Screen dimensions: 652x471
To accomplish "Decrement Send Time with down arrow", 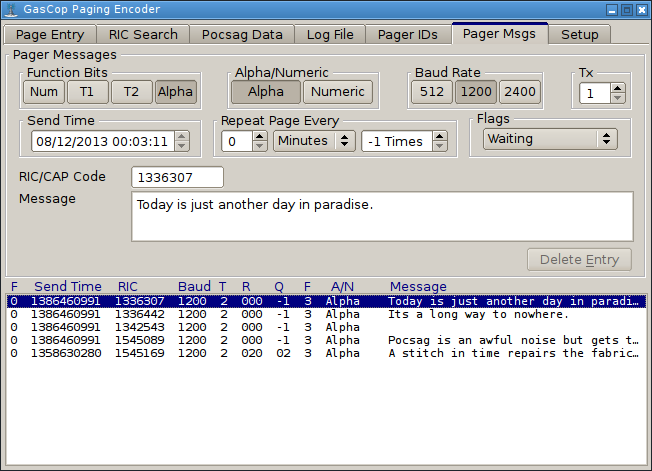I will [x=182, y=146].
